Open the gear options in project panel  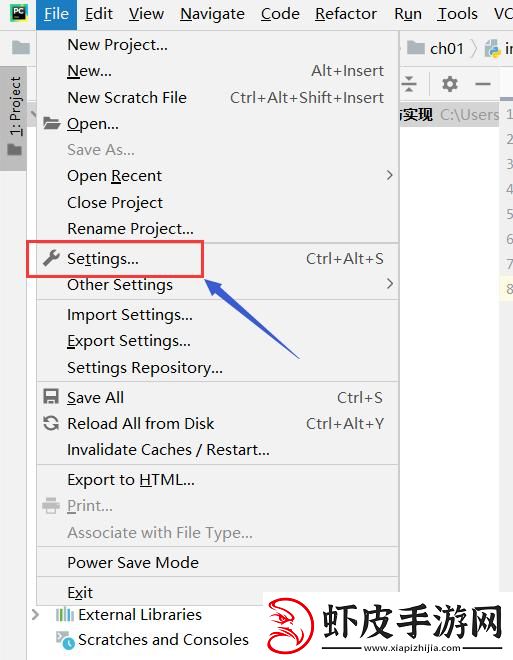tap(449, 84)
